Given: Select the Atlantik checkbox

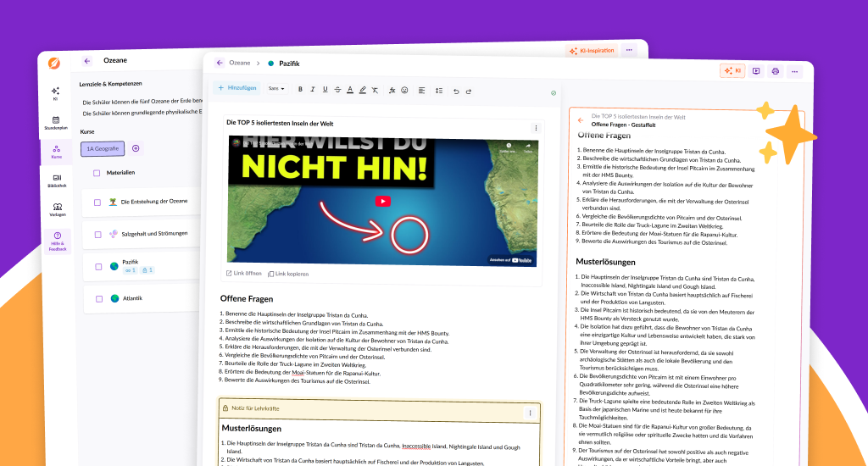Looking at the screenshot, I should point(98,298).
